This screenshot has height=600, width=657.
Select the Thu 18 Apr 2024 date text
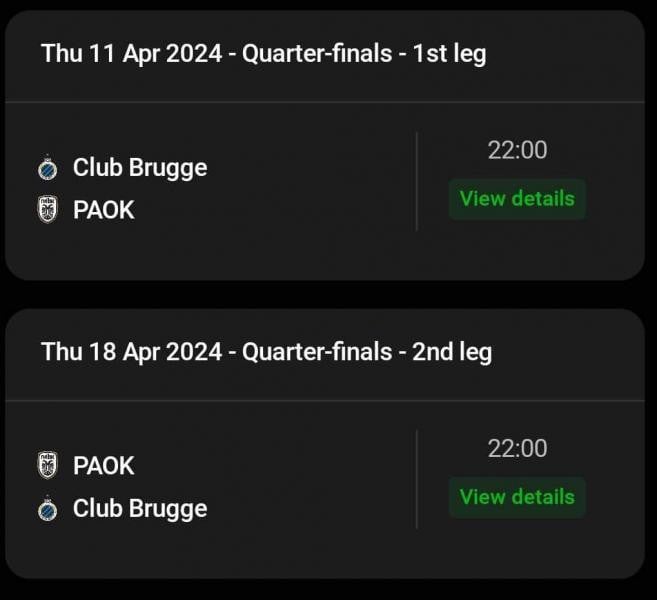[132, 352]
